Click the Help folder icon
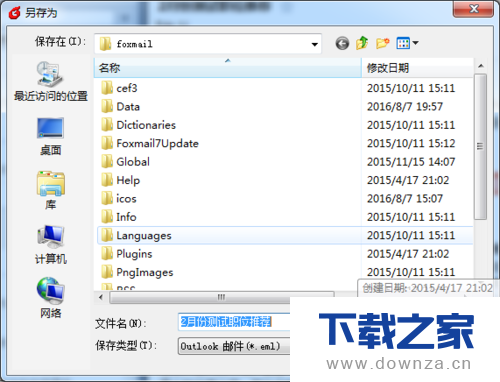Viewport: 500px width, 382px height. click(x=107, y=180)
